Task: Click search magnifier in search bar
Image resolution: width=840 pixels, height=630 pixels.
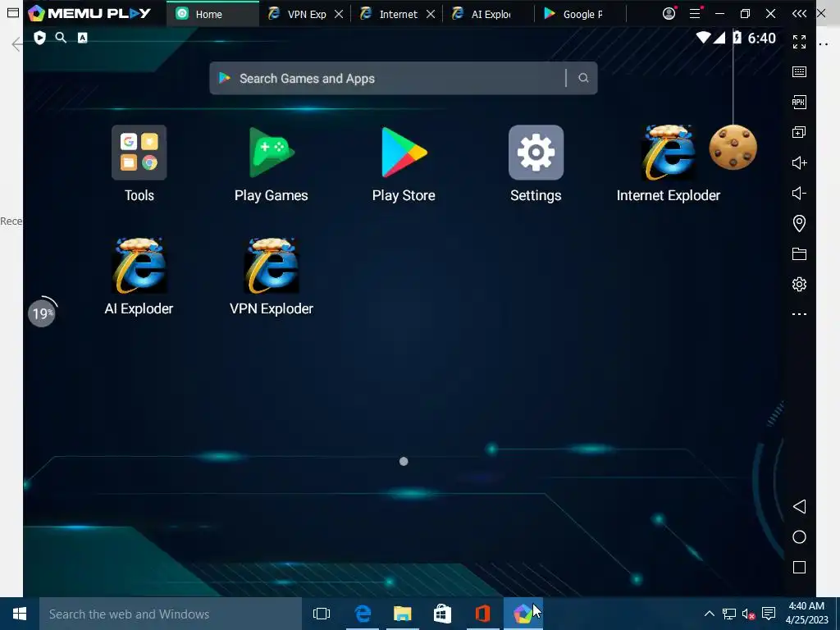Action: (x=583, y=78)
